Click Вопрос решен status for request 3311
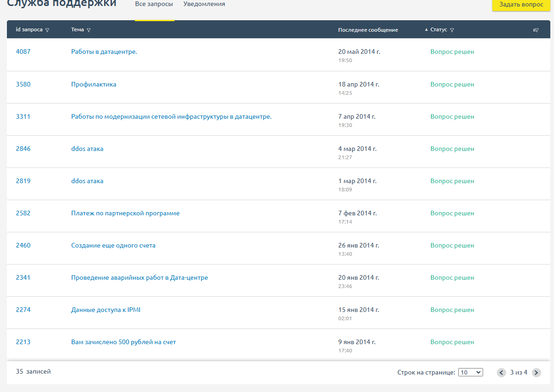 click(452, 117)
